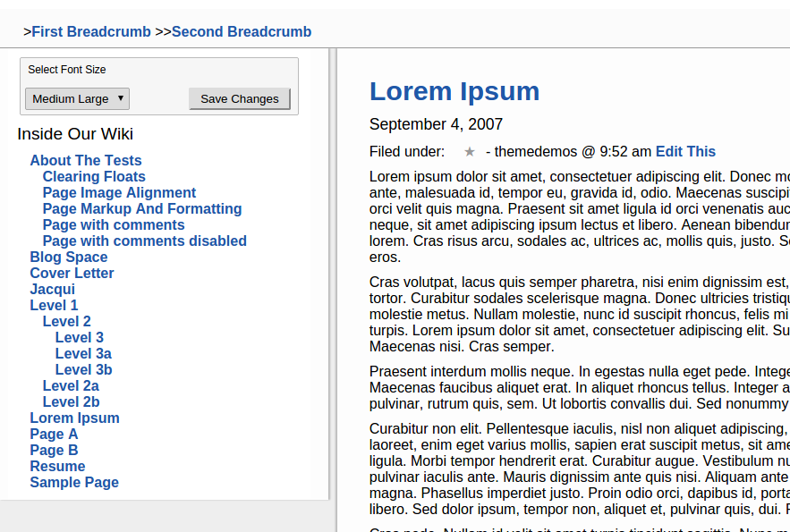
Task: Select Sample Page in the sidebar
Action: (74, 483)
